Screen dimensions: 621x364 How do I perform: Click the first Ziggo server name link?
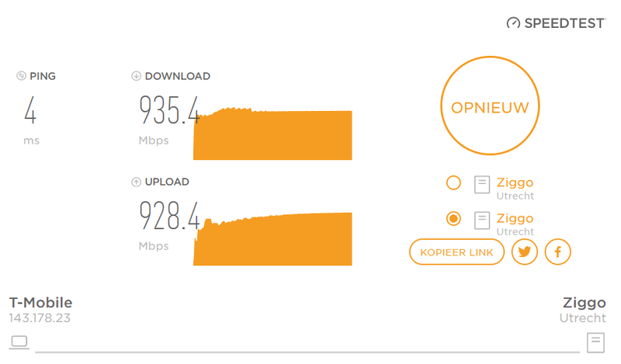515,183
